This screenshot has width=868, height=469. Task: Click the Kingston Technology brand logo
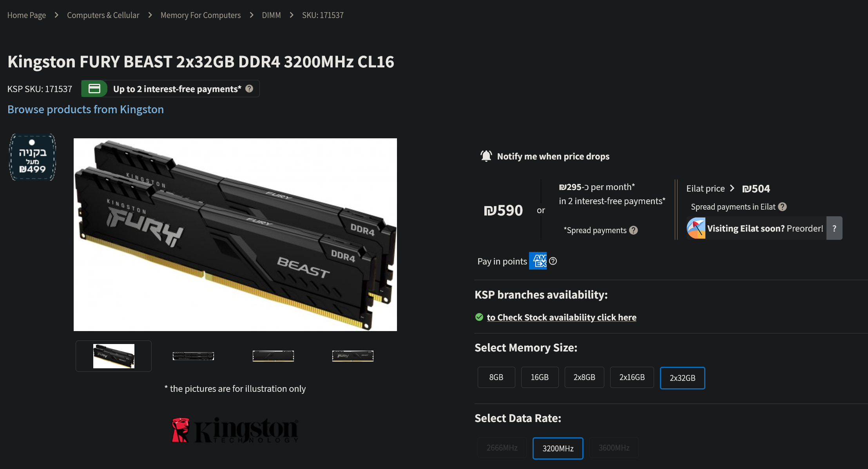235,430
